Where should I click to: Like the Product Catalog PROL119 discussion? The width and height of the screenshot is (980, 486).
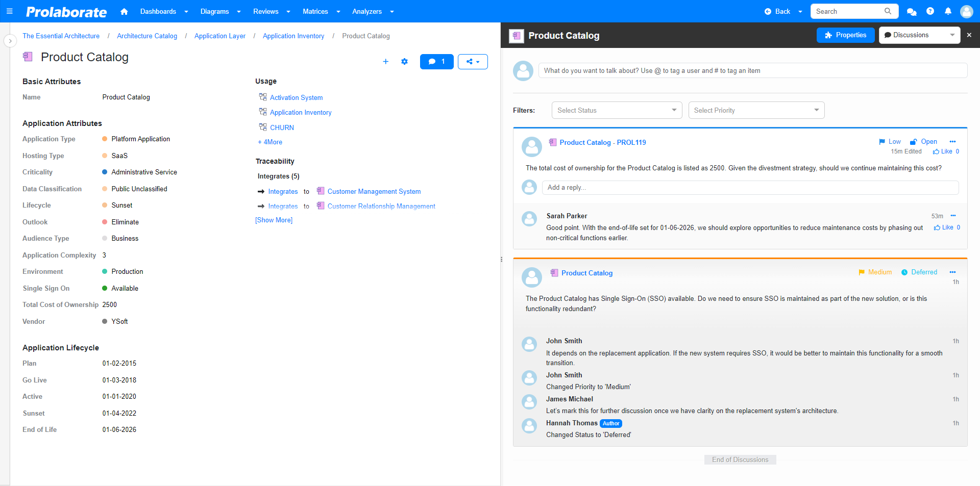point(942,151)
